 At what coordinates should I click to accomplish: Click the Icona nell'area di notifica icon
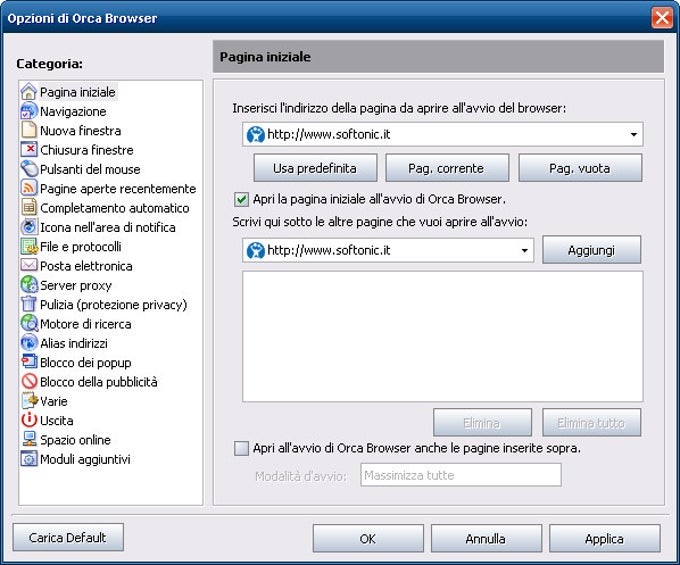29,227
